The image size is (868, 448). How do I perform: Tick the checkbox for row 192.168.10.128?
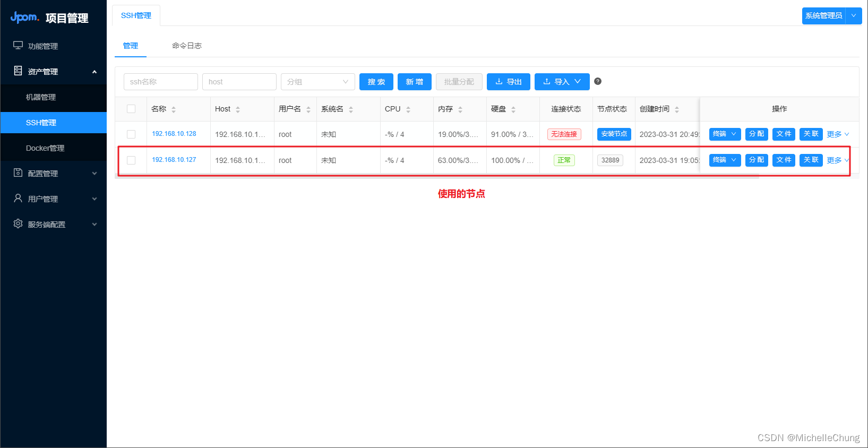131,134
